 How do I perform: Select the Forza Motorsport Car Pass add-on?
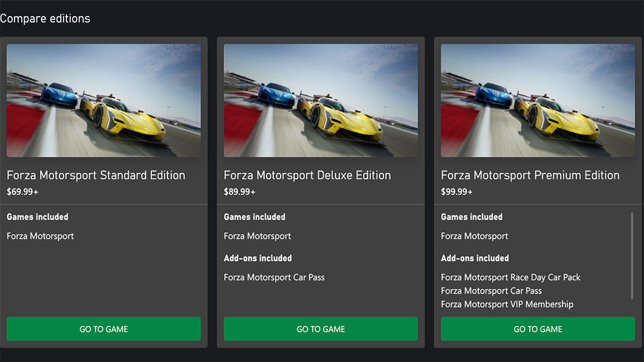pyautogui.click(x=274, y=277)
